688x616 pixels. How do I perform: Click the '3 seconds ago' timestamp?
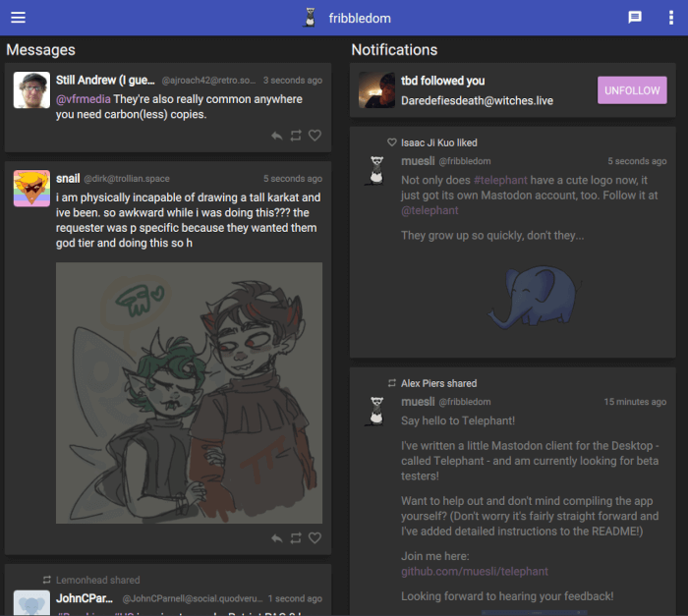(x=293, y=81)
